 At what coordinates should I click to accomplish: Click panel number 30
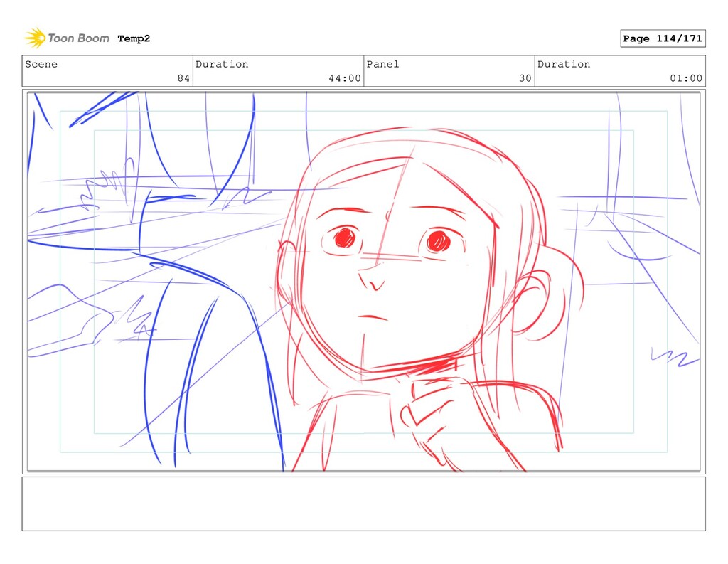point(525,78)
